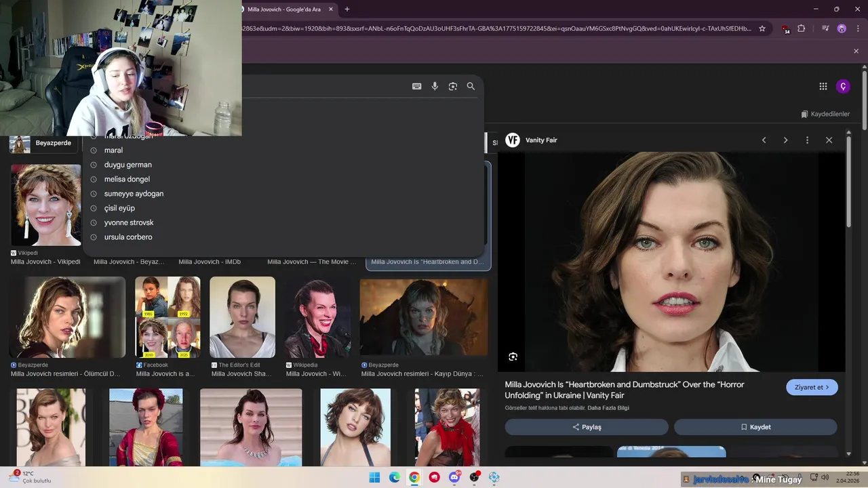The width and height of the screenshot is (868, 488).
Task: Open the red app icon beside Chrome on taskbar
Action: tap(435, 477)
